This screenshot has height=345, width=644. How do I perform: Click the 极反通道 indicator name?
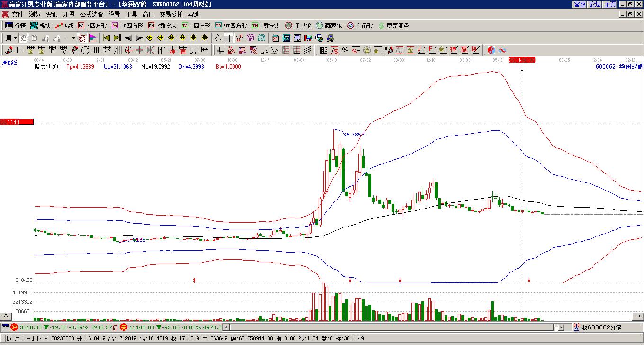click(x=46, y=67)
